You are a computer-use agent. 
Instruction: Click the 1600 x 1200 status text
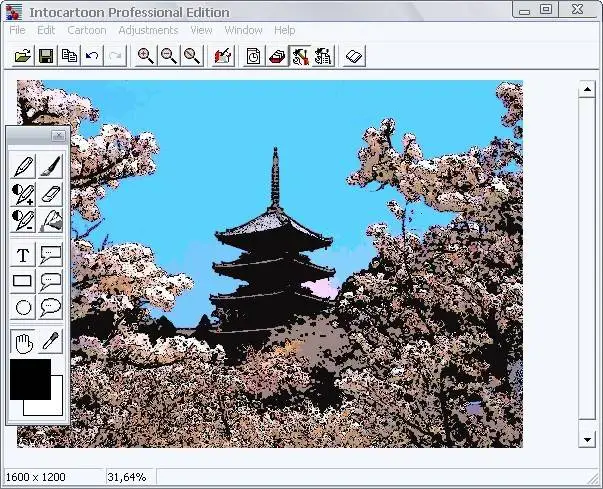pos(35,477)
